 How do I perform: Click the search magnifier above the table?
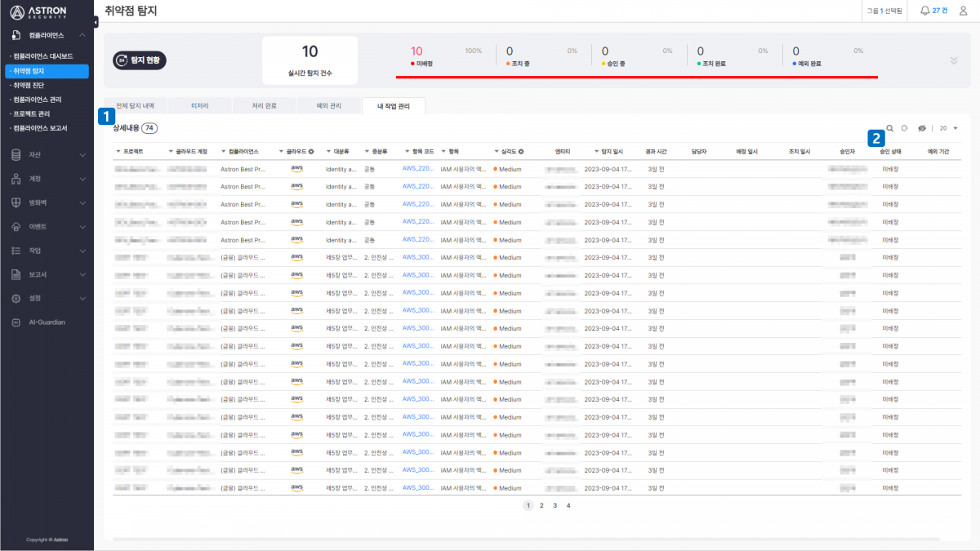click(890, 128)
